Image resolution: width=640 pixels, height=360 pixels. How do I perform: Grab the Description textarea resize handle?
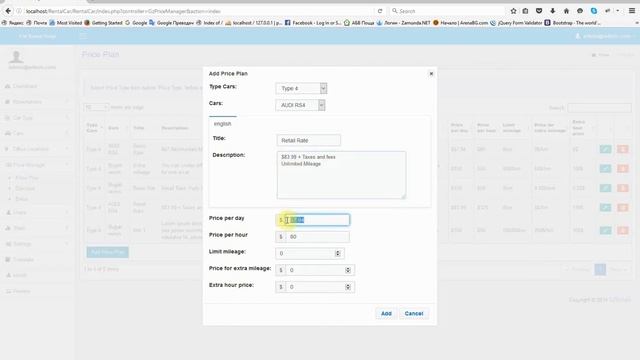[403, 196]
